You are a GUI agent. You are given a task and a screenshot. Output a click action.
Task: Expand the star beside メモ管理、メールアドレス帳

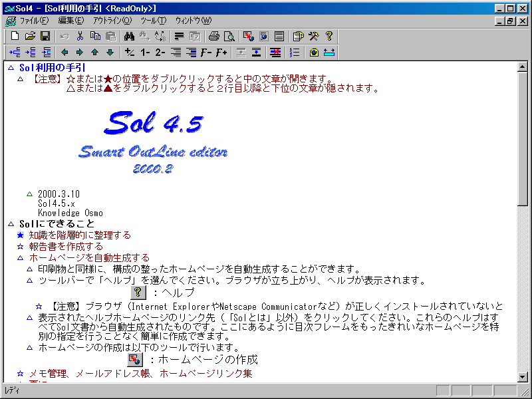(x=21, y=374)
